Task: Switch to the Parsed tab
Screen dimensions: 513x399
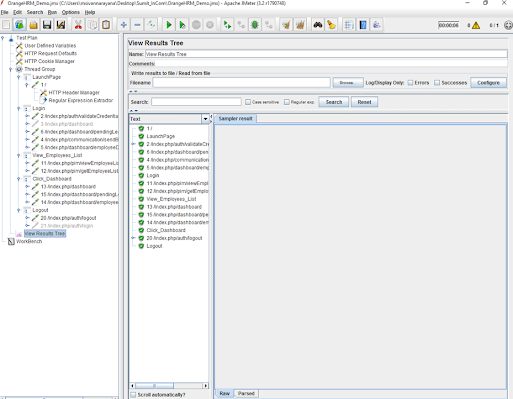Action: (x=246, y=393)
